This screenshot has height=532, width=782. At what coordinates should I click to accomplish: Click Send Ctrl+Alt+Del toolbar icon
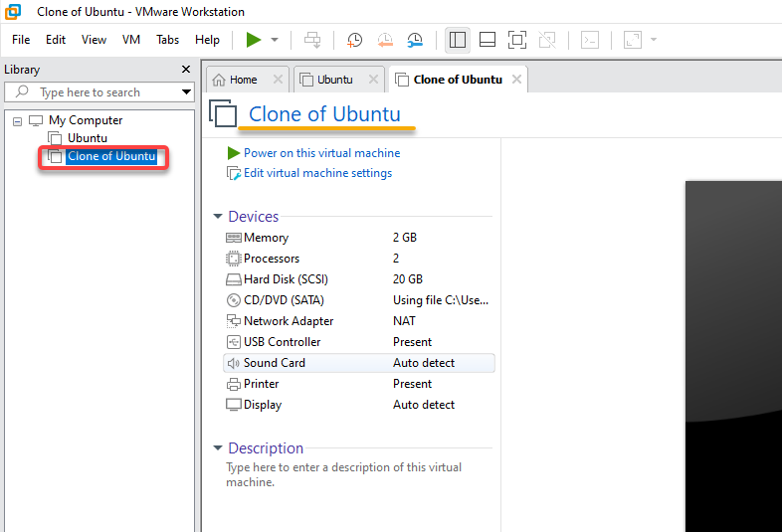click(312, 40)
